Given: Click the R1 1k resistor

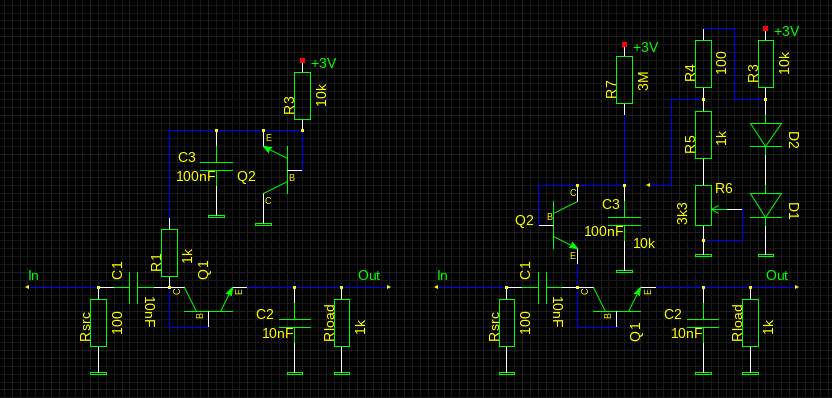Looking at the screenshot, I should coord(169,253).
